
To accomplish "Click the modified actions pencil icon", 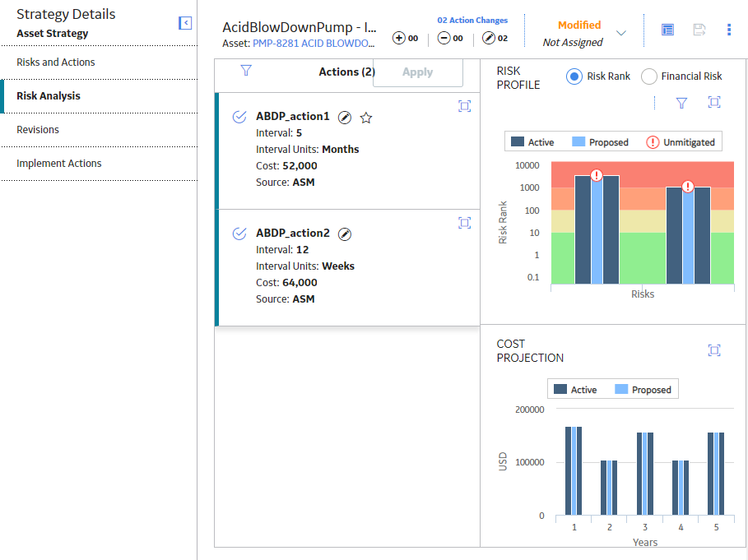I will (x=489, y=38).
